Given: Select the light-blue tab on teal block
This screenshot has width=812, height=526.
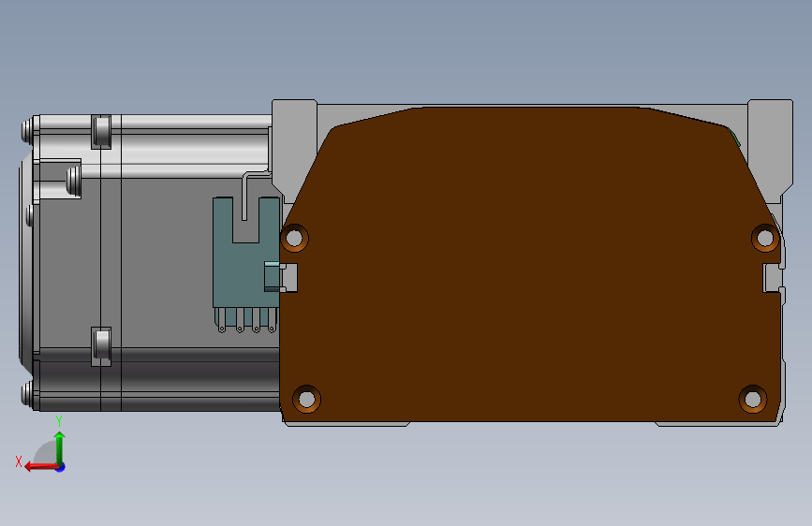Looking at the screenshot, I should (x=273, y=276).
